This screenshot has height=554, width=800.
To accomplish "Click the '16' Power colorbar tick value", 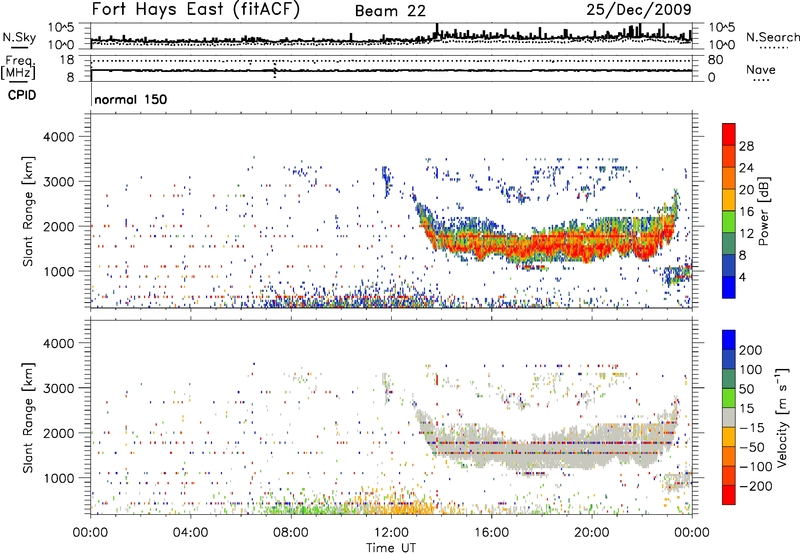I will [x=746, y=212].
